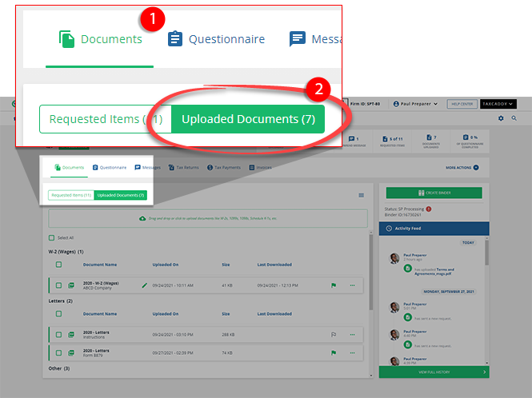This screenshot has height=398, width=532.
Task: Toggle the flag on the Letters Instructions row
Action: coord(334,335)
